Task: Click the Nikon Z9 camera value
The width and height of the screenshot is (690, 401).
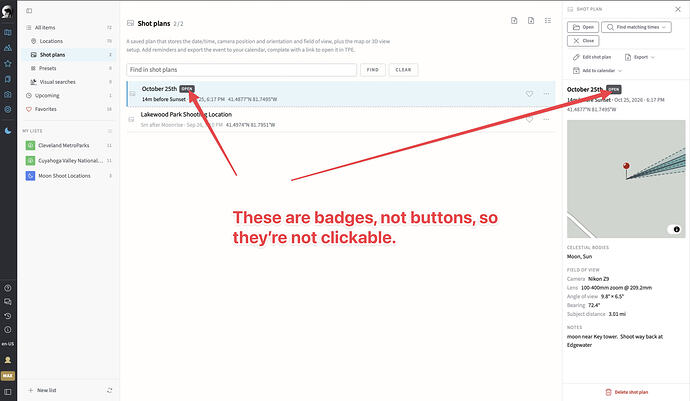Action: (x=598, y=279)
